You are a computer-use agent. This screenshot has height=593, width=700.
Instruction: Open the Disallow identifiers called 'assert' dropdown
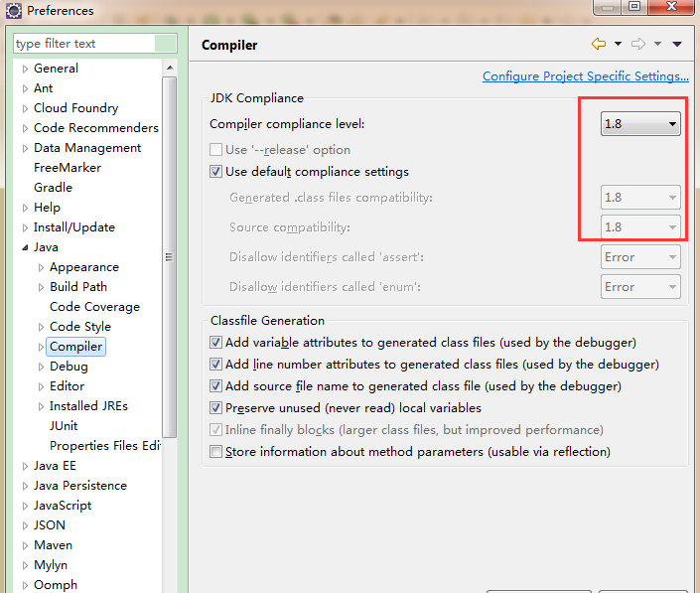640,257
